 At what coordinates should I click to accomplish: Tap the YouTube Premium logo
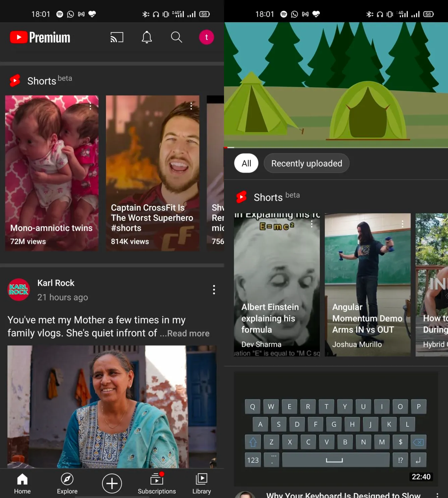pyautogui.click(x=40, y=37)
